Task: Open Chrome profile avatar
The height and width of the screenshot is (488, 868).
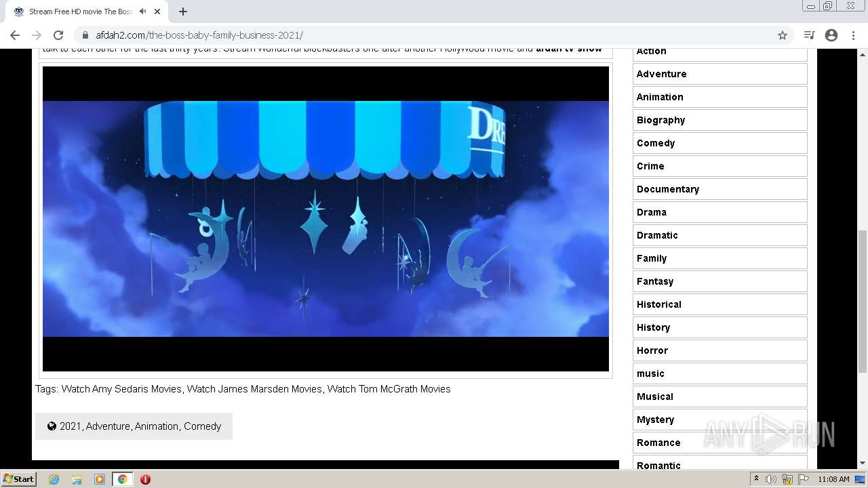Action: coord(831,35)
